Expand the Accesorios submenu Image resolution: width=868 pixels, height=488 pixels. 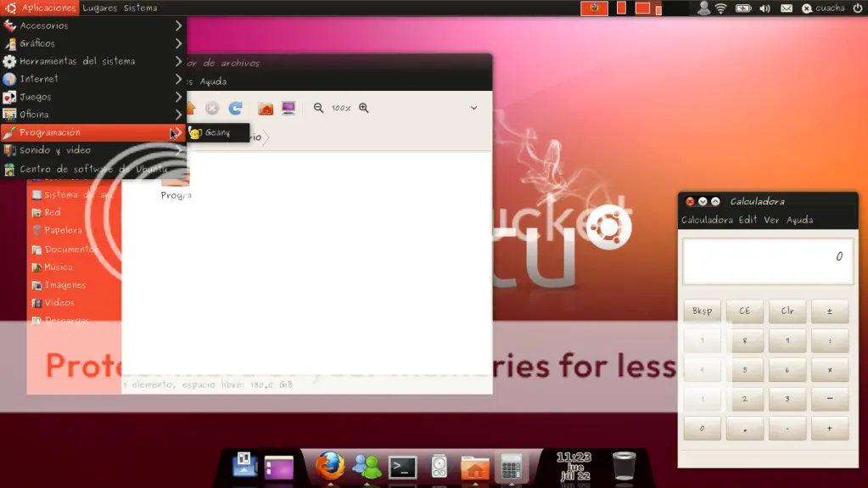(93, 25)
